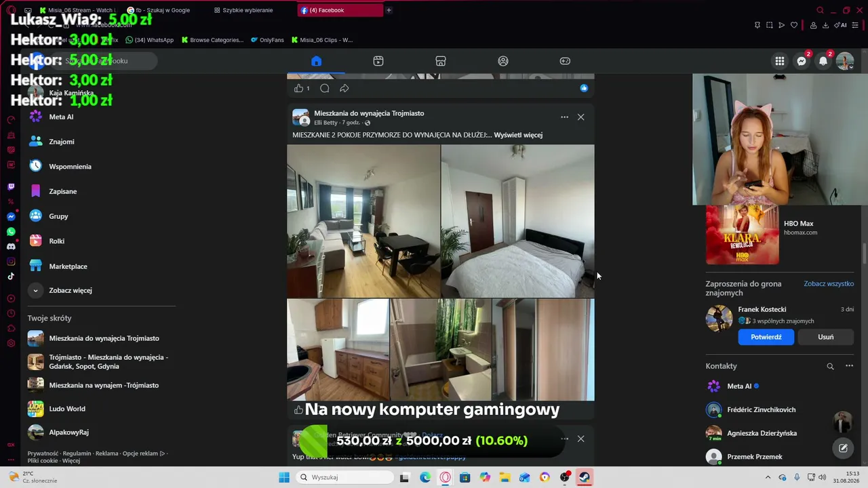
Task: Click Zobacz wszystko for friend requests
Action: click(829, 284)
